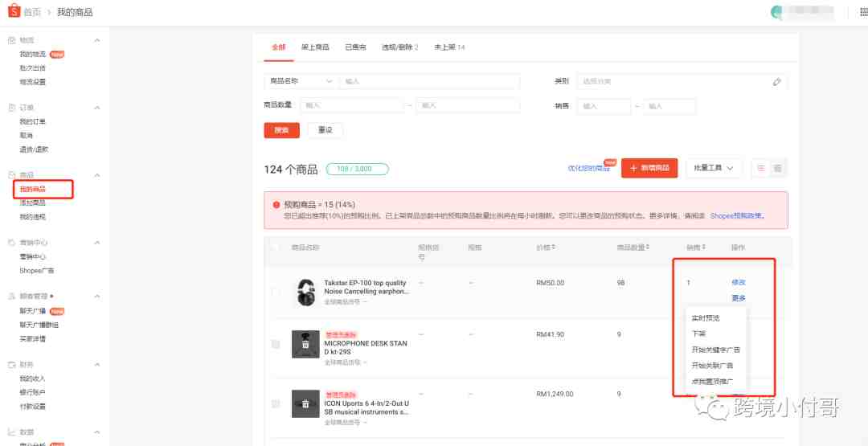Open 我的订单 in the sidebar

(x=33, y=121)
